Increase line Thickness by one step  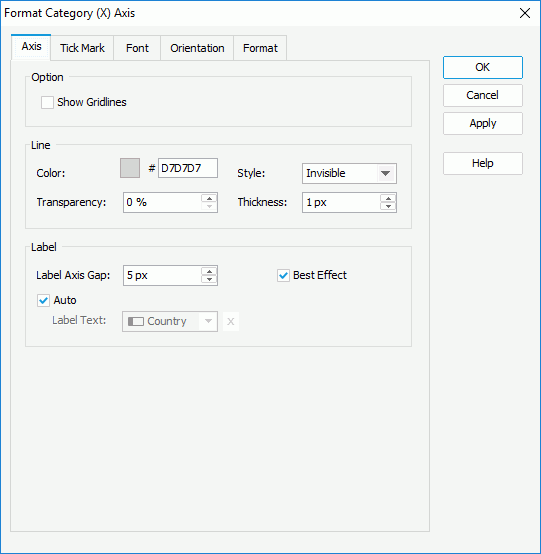(388, 198)
